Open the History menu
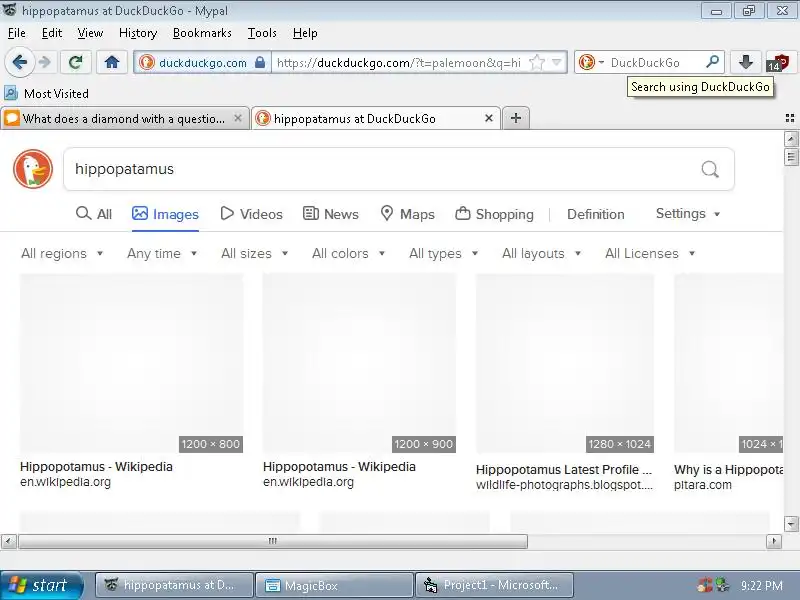 (x=138, y=33)
